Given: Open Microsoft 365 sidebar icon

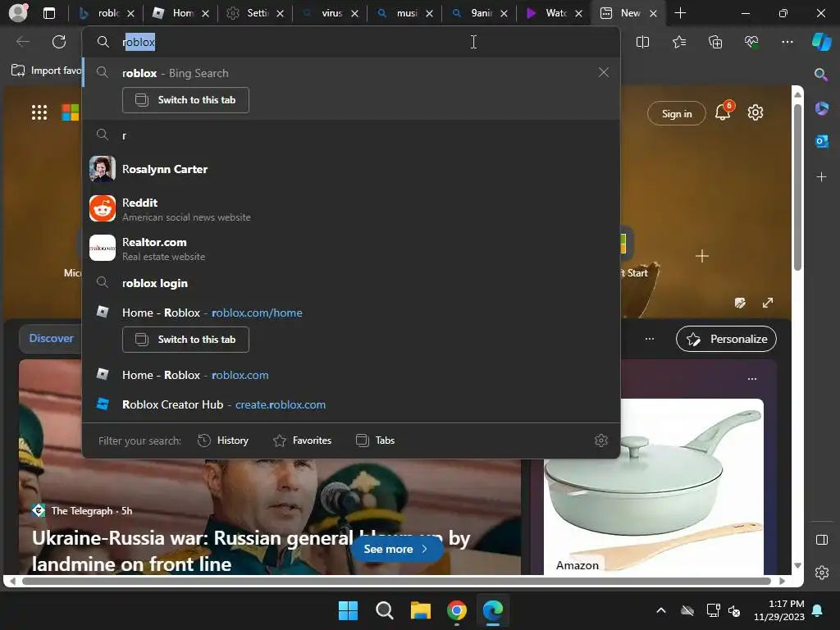Looking at the screenshot, I should [821, 108].
